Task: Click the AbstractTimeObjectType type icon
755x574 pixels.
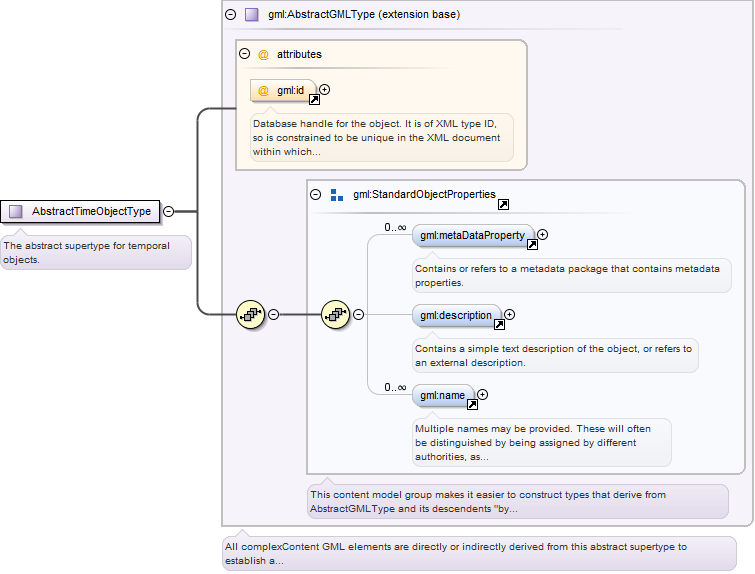Action: tap(15, 211)
